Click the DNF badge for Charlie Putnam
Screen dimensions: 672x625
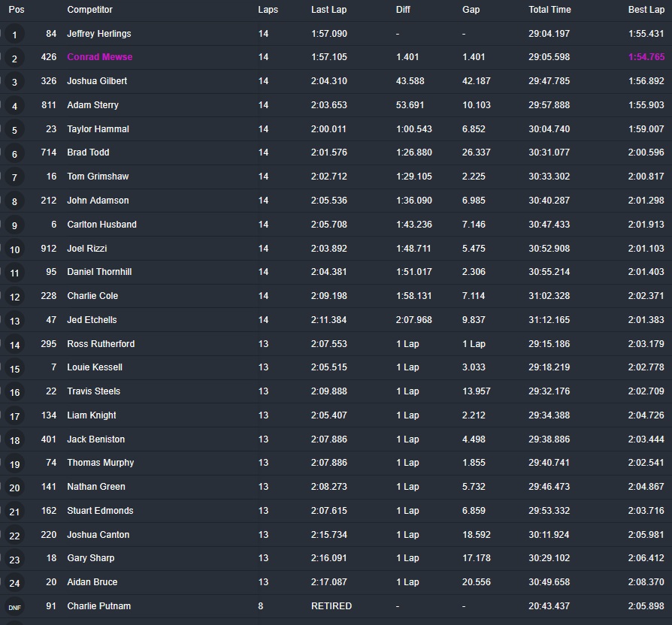[x=15, y=607]
